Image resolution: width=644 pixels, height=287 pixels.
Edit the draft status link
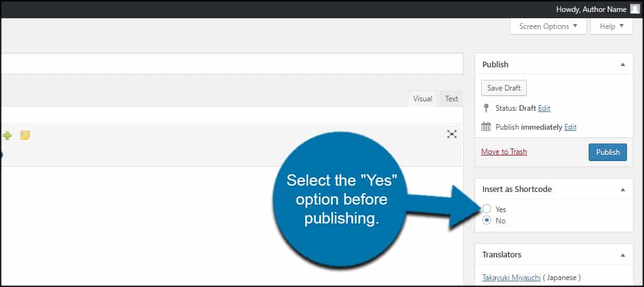coord(544,108)
